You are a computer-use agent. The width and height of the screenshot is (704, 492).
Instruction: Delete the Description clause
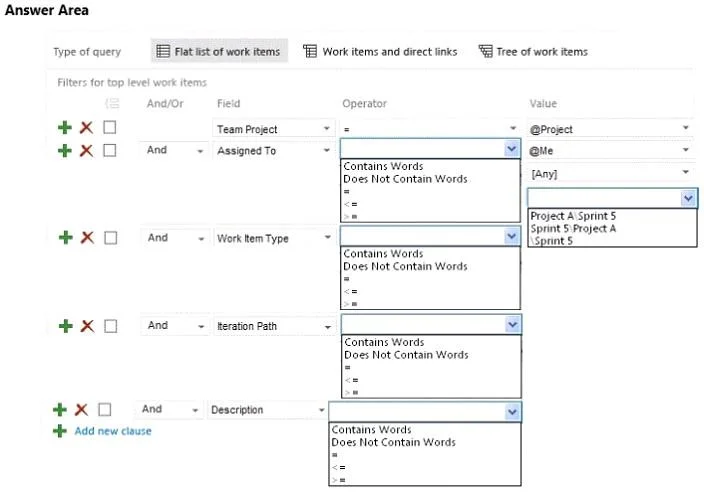click(x=81, y=409)
